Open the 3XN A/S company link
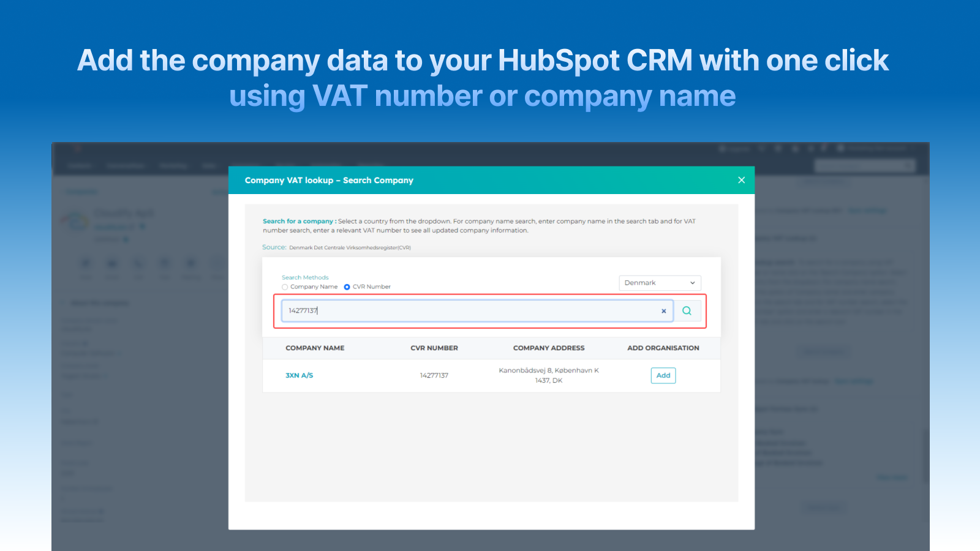 [300, 375]
